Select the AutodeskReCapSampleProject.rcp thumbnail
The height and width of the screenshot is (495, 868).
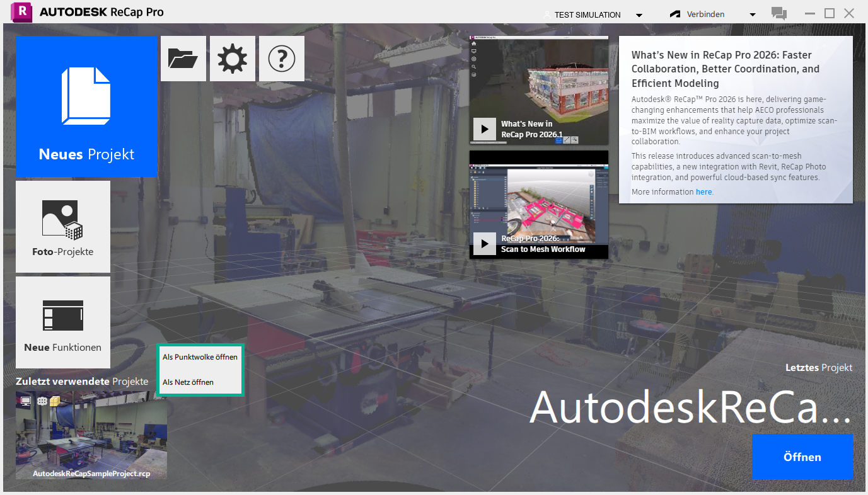click(91, 435)
